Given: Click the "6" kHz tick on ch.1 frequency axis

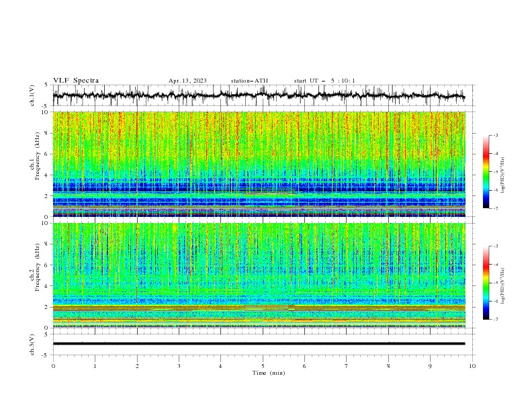Looking at the screenshot, I should (48, 154).
